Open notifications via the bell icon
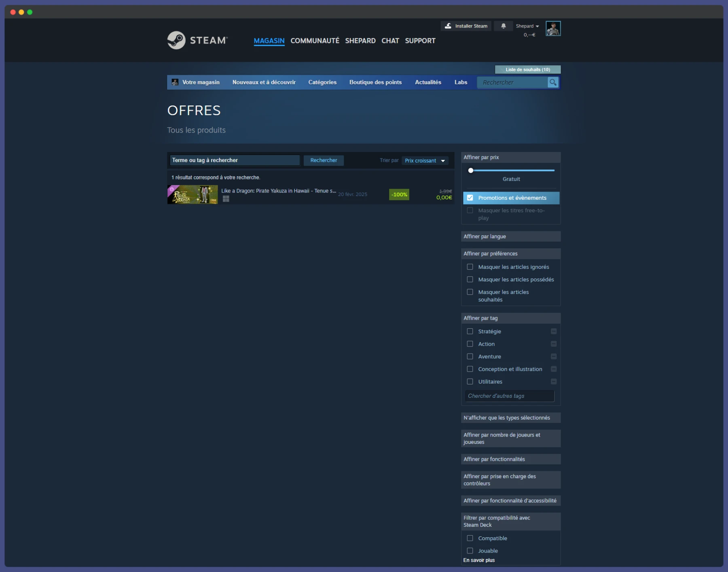The width and height of the screenshot is (728, 572). tap(504, 26)
